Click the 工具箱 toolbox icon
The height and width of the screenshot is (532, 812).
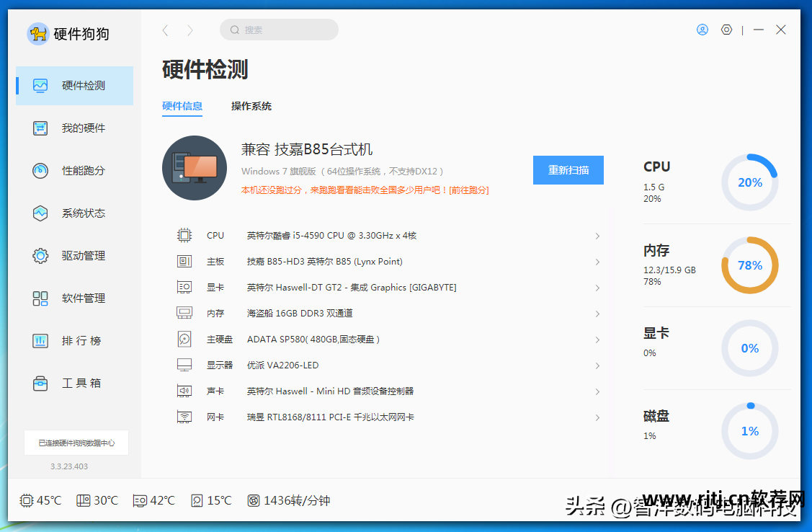40,384
